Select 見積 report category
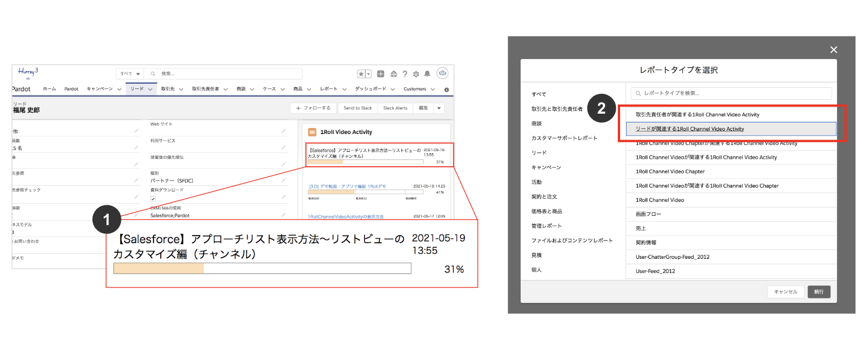Image resolution: width=868 pixels, height=352 pixels. pyautogui.click(x=537, y=255)
